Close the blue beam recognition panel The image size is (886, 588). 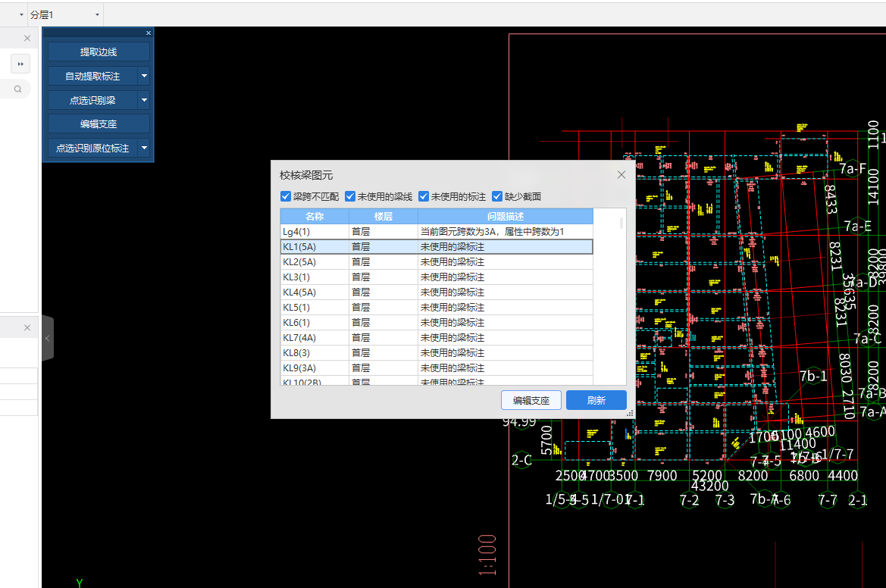pos(149,33)
